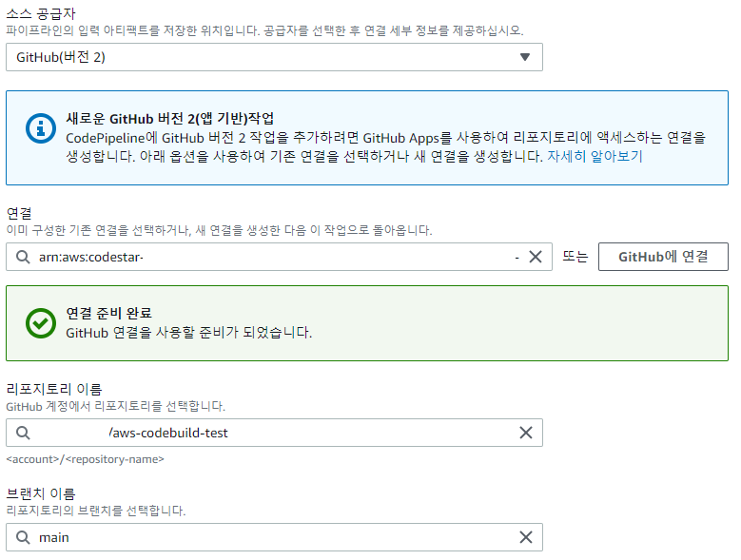741x560 pixels.
Task: Click the repository name field aws-codebuild-test
Action: point(274,433)
